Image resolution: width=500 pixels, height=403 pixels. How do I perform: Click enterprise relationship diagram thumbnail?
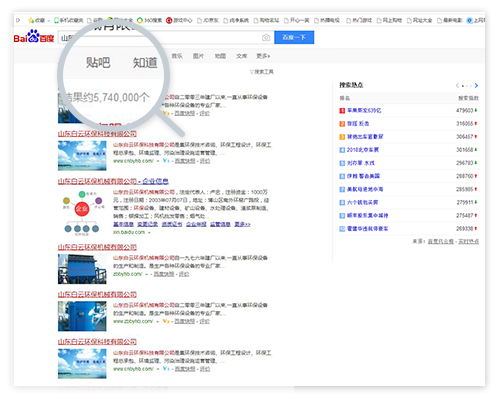[x=82, y=212]
